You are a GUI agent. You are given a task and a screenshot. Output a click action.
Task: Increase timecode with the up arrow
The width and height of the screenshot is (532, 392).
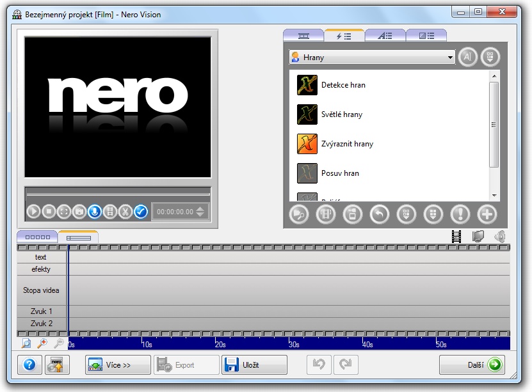pos(200,208)
